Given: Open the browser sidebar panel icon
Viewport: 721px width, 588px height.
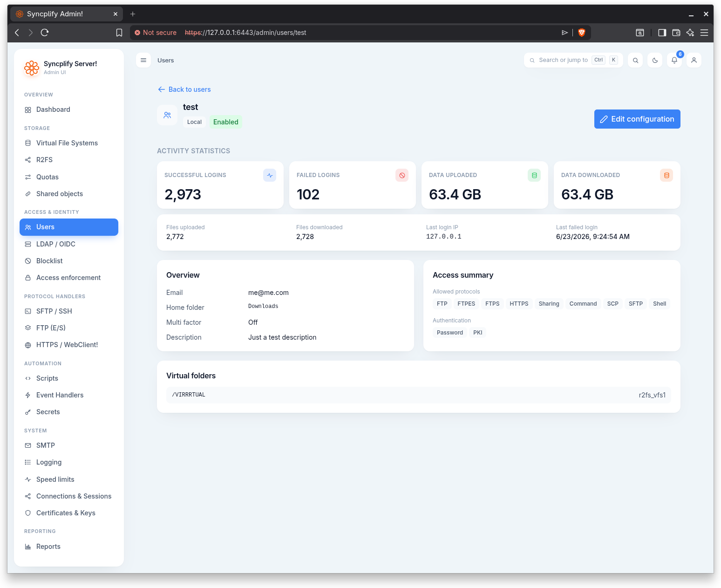Looking at the screenshot, I should click(662, 33).
